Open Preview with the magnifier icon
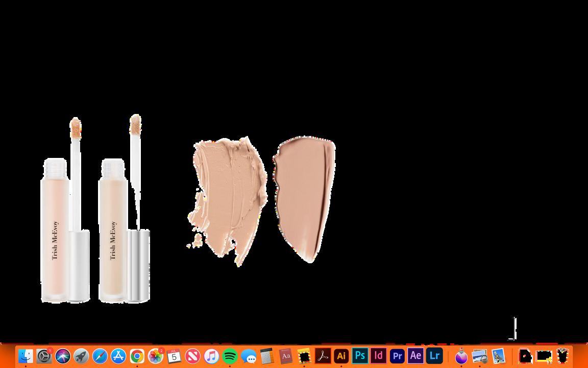Image resolution: width=588 pixels, height=368 pixels. [480, 356]
